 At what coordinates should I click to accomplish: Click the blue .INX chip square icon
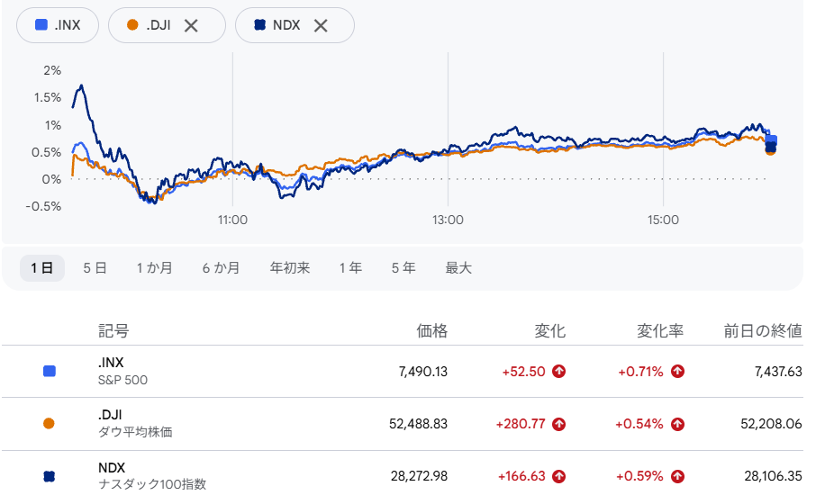[x=41, y=24]
